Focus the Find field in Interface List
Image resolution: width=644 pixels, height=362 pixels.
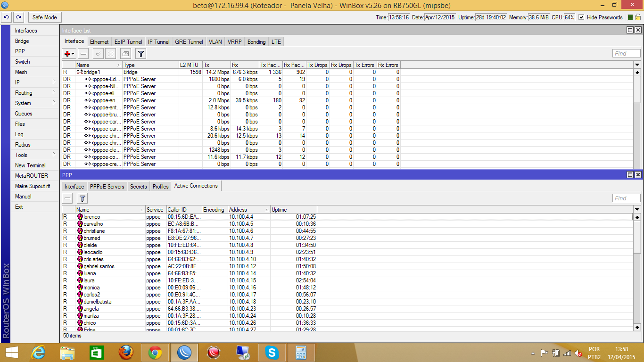(627, 53)
